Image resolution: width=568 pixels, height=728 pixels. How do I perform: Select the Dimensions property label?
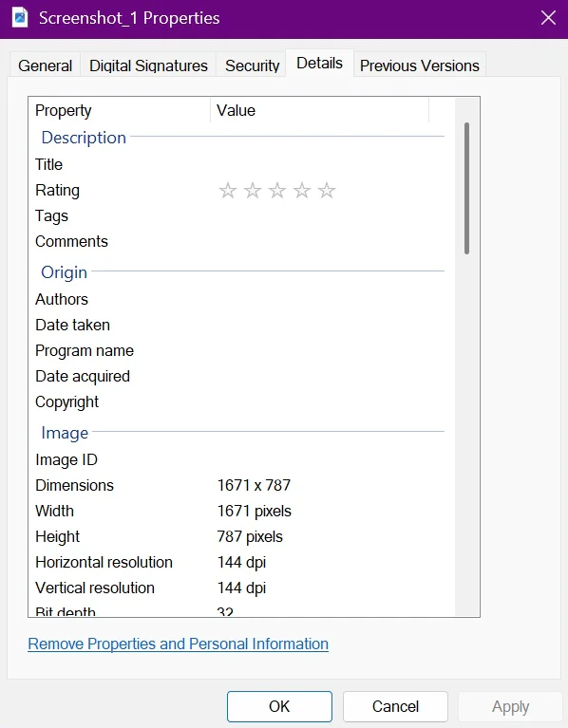pyautogui.click(x=74, y=485)
